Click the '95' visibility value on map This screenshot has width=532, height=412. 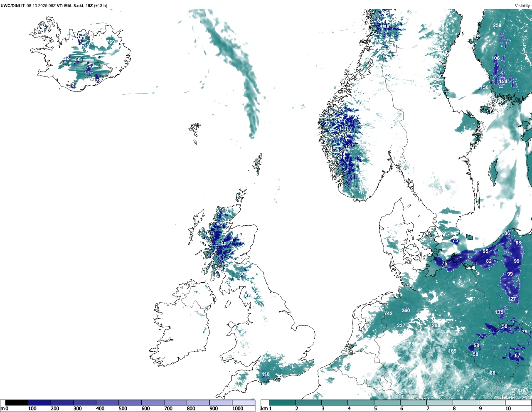tap(485, 252)
